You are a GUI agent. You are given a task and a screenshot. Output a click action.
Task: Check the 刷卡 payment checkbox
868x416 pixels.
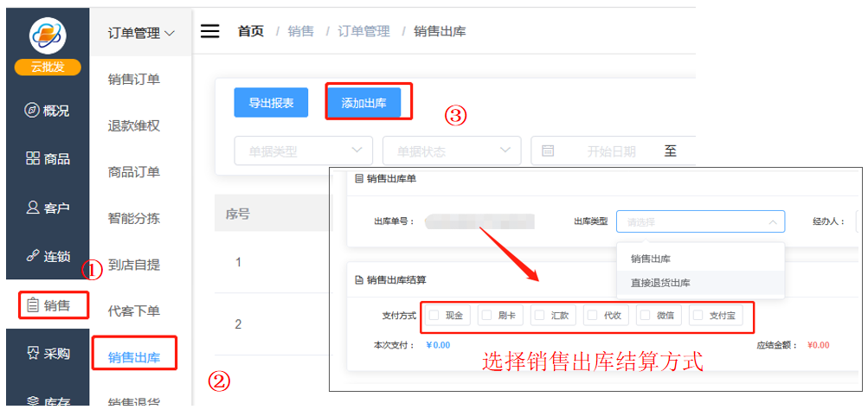pyautogui.click(x=486, y=316)
